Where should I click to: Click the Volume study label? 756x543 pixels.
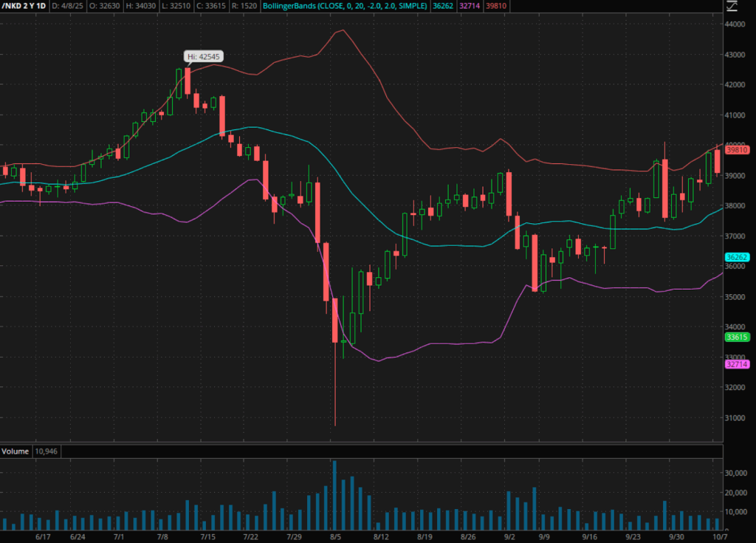click(x=15, y=451)
